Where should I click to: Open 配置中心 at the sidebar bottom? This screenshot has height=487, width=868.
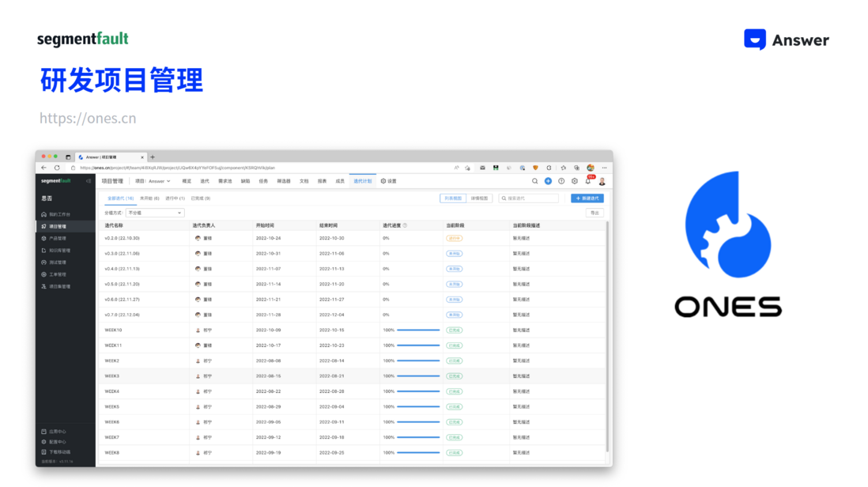54,442
